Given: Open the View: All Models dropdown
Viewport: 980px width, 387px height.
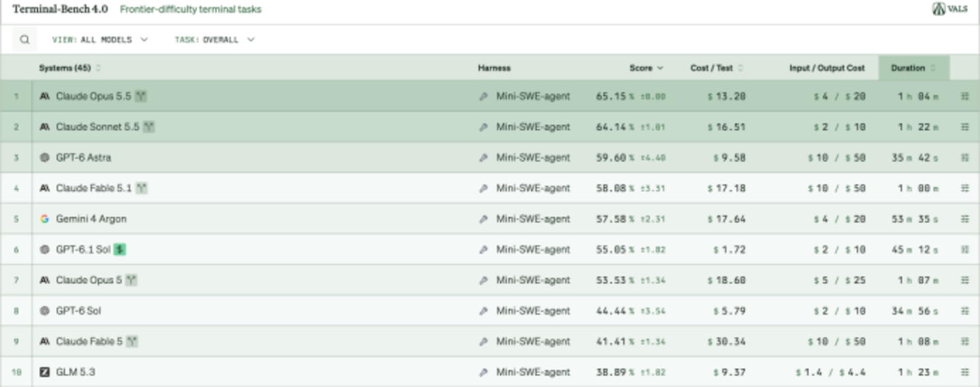Looking at the screenshot, I should [x=100, y=40].
